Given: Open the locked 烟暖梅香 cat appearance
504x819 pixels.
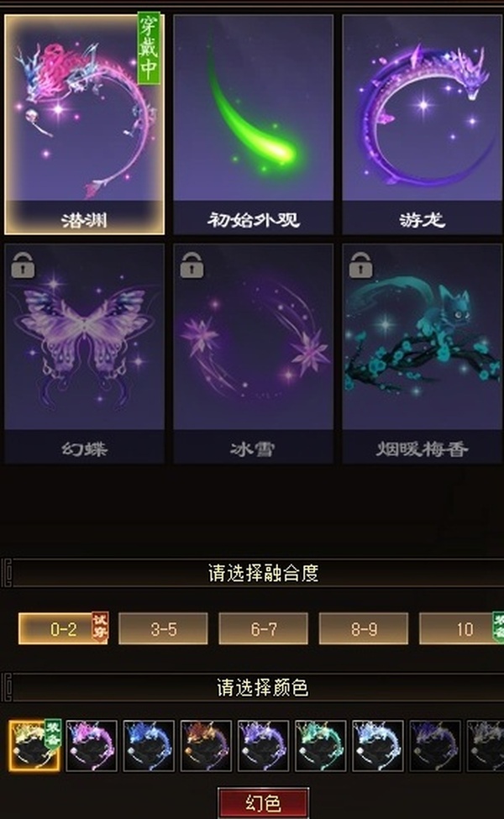Looking at the screenshot, I should click(x=422, y=354).
